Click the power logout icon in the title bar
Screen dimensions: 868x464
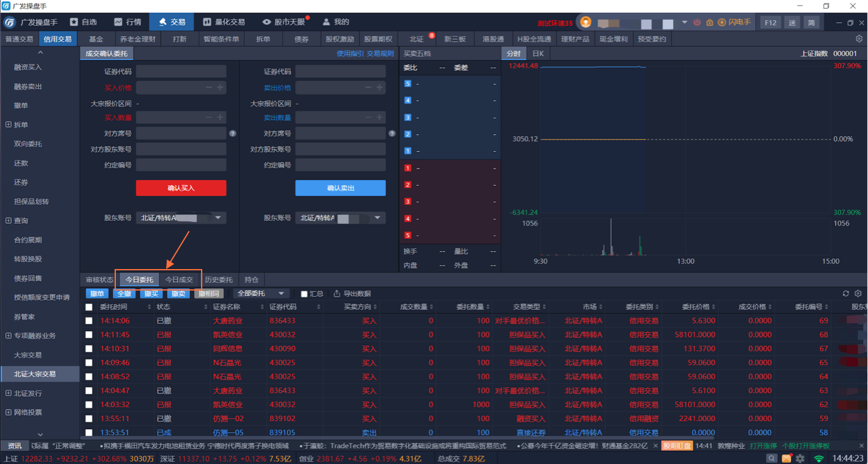(697, 23)
